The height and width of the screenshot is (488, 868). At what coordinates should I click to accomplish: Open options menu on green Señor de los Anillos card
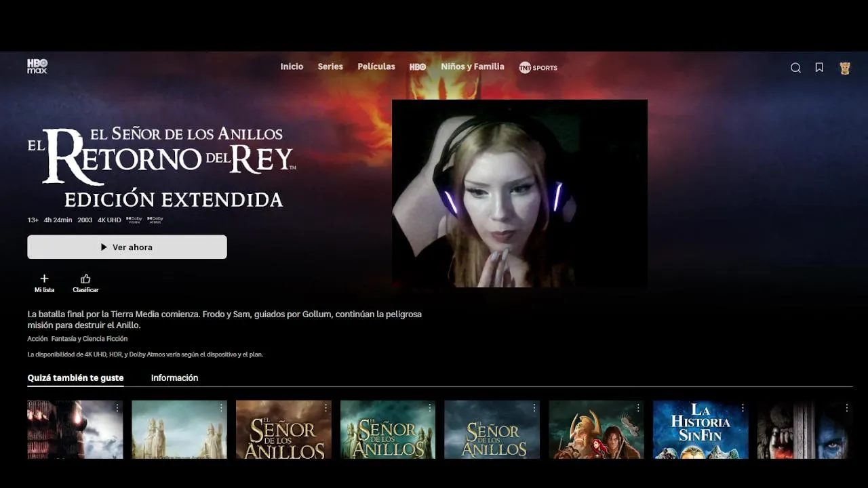coord(429,408)
